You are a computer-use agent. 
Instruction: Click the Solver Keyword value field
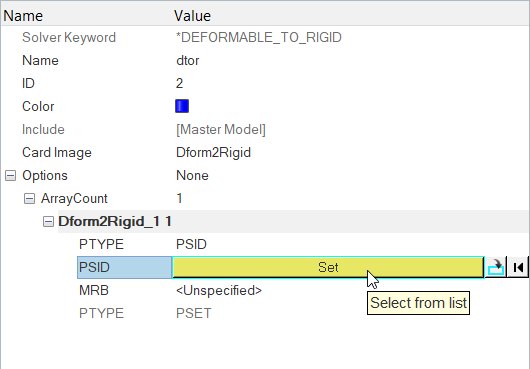pos(259,38)
